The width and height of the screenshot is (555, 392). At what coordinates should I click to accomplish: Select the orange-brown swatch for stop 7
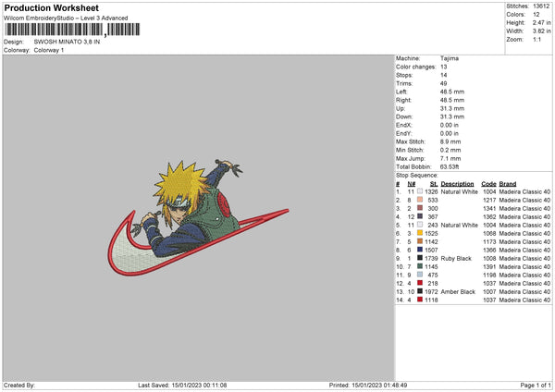[420, 241]
